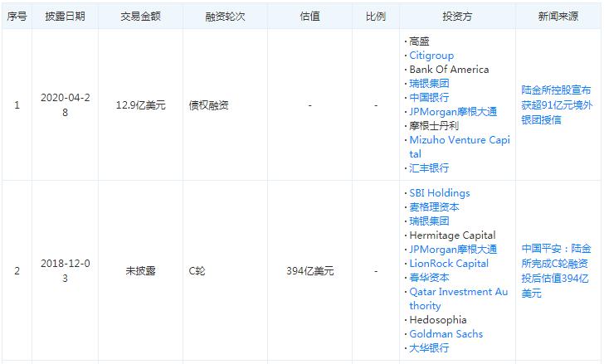Click the 披露日期 column header
Screen dimensions: 604x364
coord(65,16)
